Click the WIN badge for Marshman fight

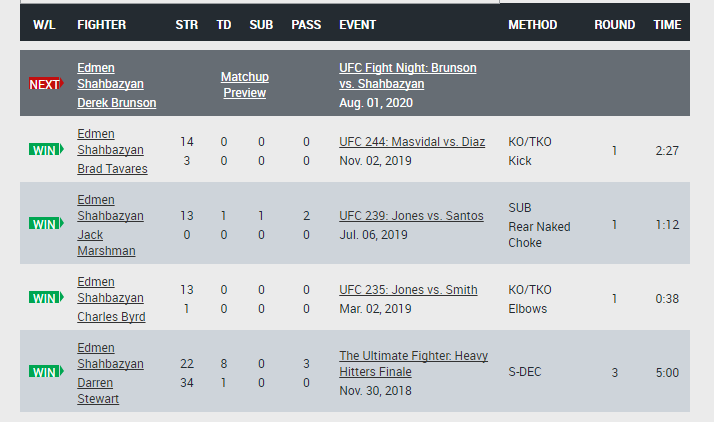coord(46,224)
